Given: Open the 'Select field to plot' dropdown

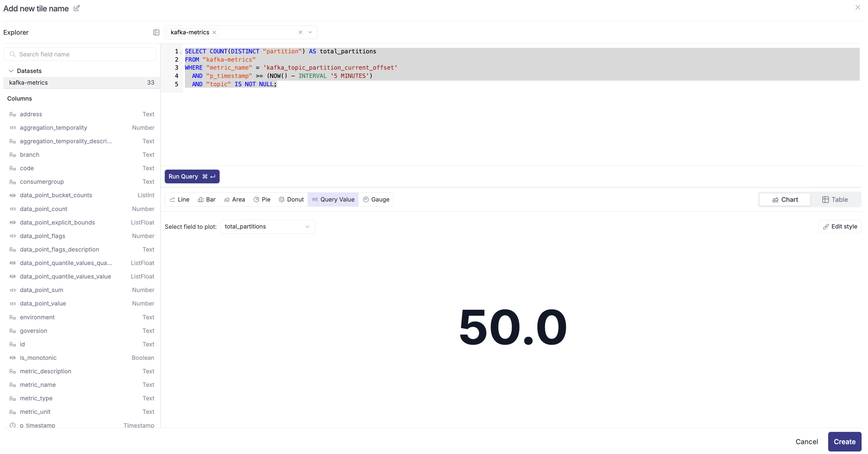Looking at the screenshot, I should tap(267, 226).
